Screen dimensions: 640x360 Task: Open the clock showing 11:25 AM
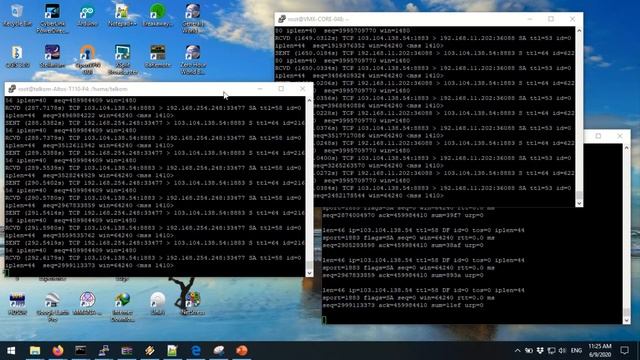click(x=600, y=351)
